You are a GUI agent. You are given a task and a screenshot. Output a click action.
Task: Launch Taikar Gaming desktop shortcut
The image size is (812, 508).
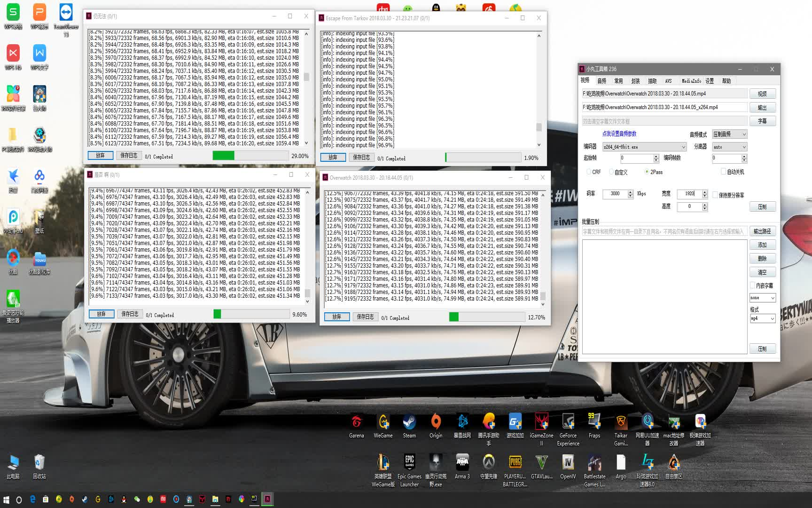621,430
